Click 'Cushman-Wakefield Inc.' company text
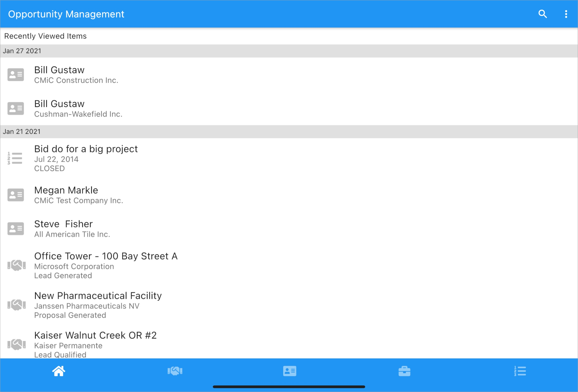The width and height of the screenshot is (578, 392). 78,114
